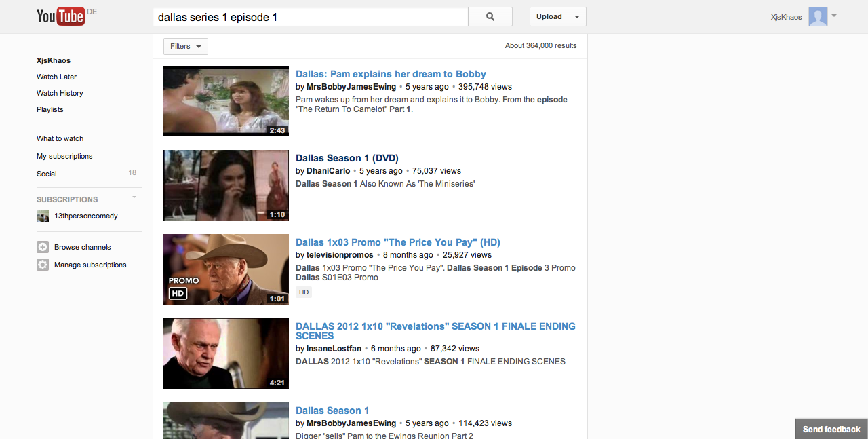The image size is (868, 439).
Task: Click thumbnail of Revelations finale video
Action: click(226, 354)
